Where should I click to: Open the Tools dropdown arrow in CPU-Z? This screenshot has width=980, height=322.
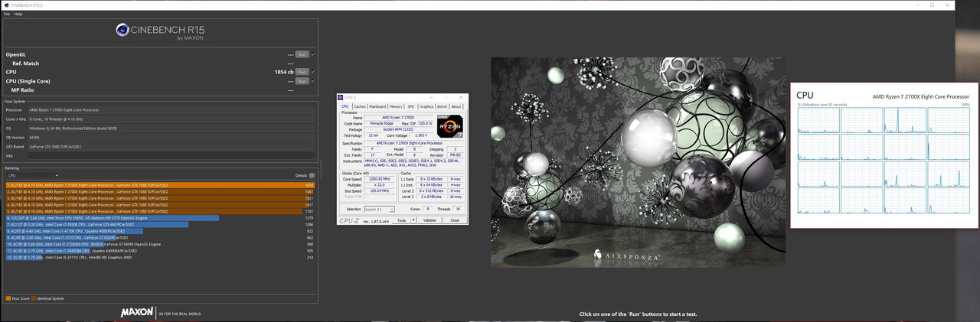pos(414,220)
